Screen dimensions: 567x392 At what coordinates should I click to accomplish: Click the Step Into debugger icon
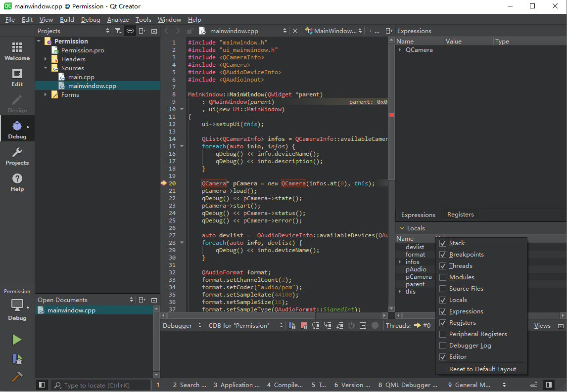[328, 325]
